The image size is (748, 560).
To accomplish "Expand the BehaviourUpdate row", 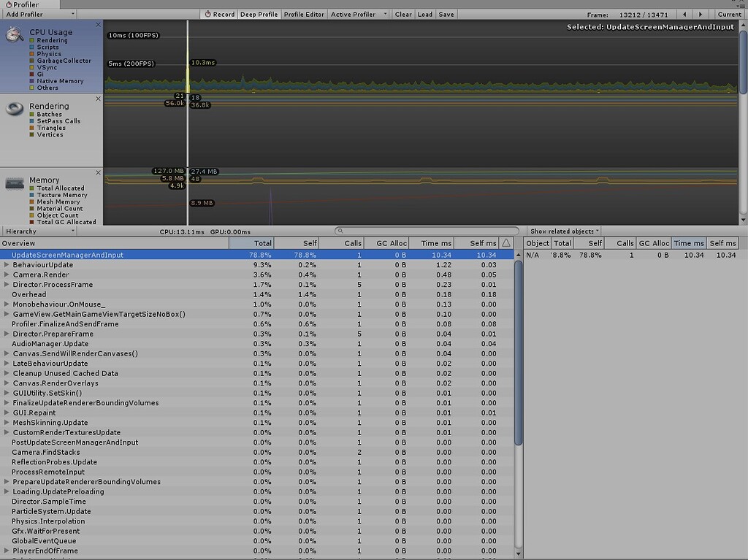I will (6, 264).
